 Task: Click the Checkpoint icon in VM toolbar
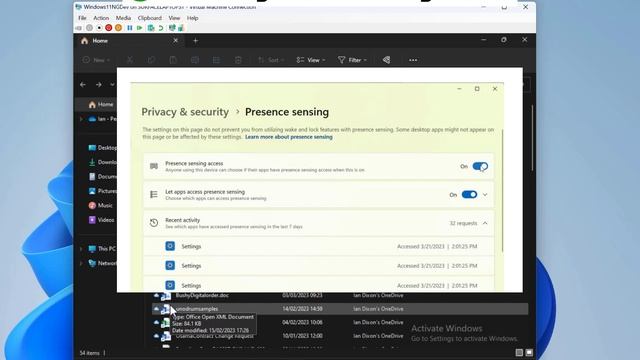151,28
